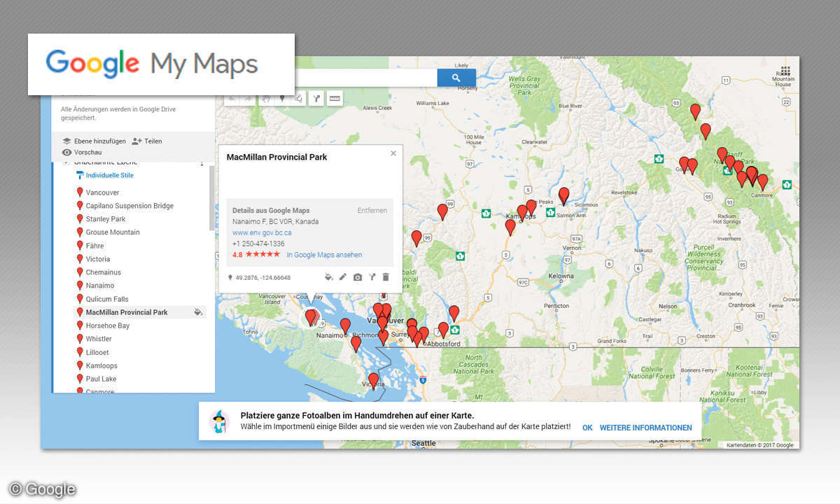Select MacMillan Provincial Park list row
The height and width of the screenshot is (504, 840).
coord(140,312)
